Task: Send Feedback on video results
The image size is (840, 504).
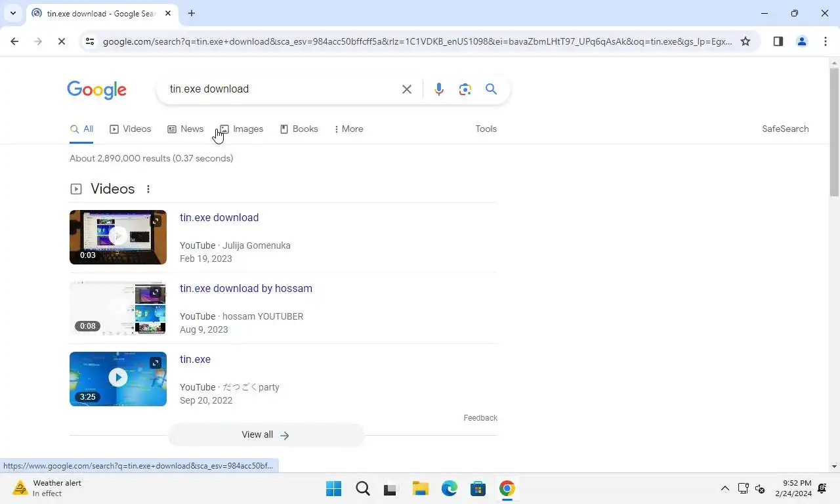Action: (x=480, y=418)
